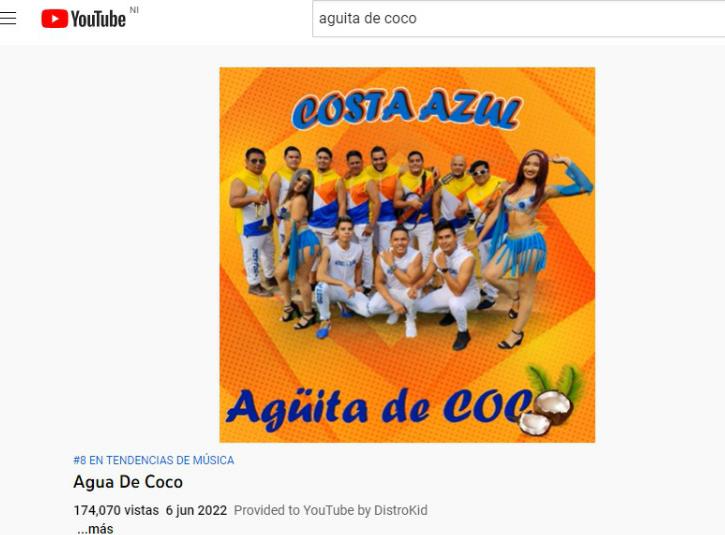This screenshot has width=725, height=535.
Task: Open the hamburger guide menu
Action: [x=8, y=18]
